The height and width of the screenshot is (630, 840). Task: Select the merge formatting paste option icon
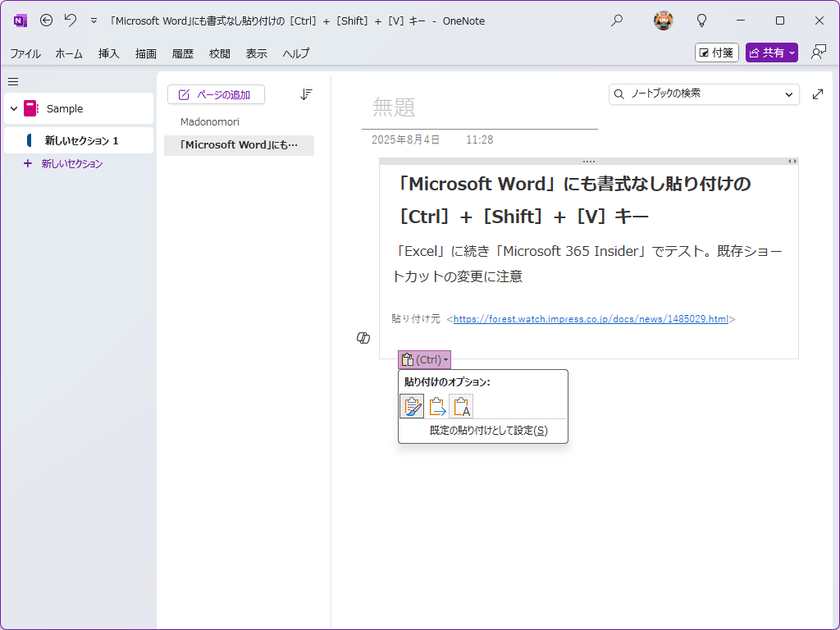point(436,405)
